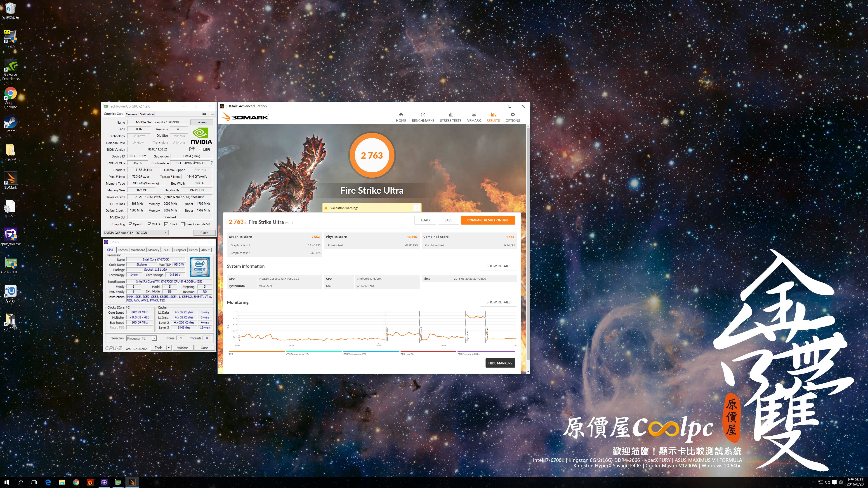The width and height of the screenshot is (868, 488).
Task: Click the FurMark icon in the taskbar
Action: point(90,482)
